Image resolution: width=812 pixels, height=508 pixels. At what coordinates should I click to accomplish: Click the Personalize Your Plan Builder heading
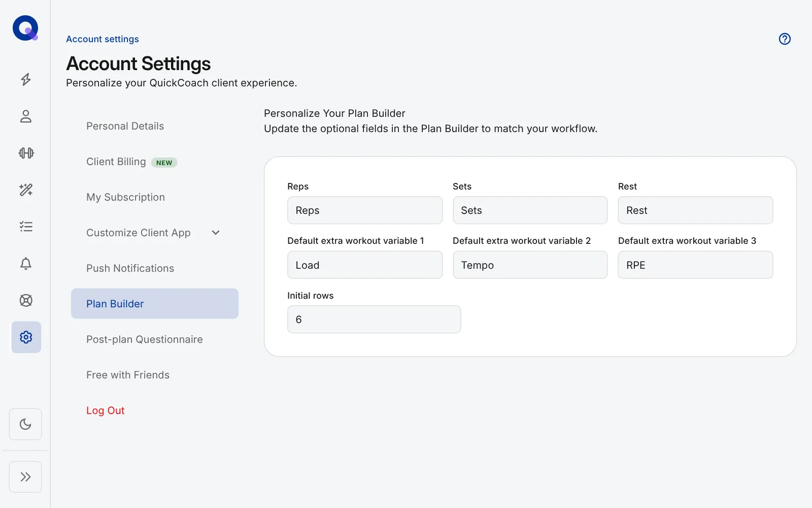point(334,113)
